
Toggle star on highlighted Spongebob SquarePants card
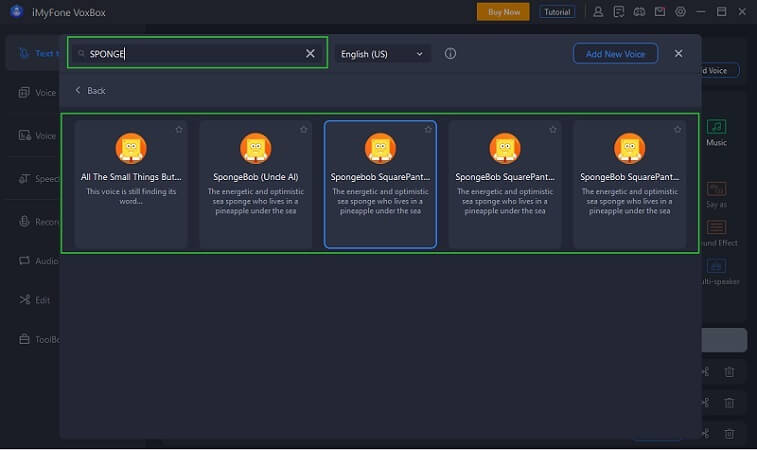coord(428,129)
